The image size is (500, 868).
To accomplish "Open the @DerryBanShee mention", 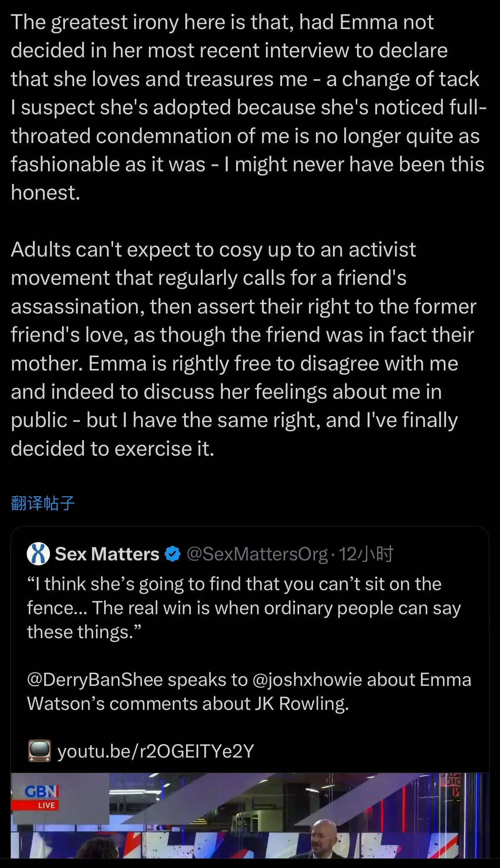I will coord(95,680).
